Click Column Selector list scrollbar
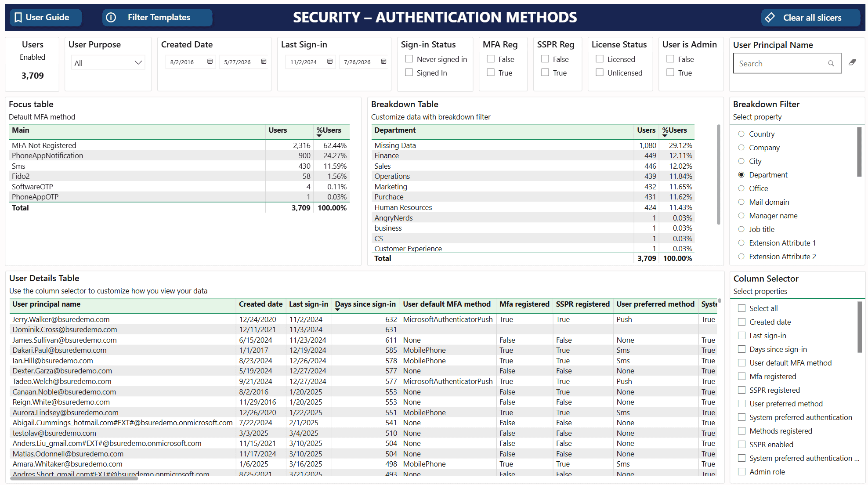This screenshot has height=485, width=868. click(860, 327)
